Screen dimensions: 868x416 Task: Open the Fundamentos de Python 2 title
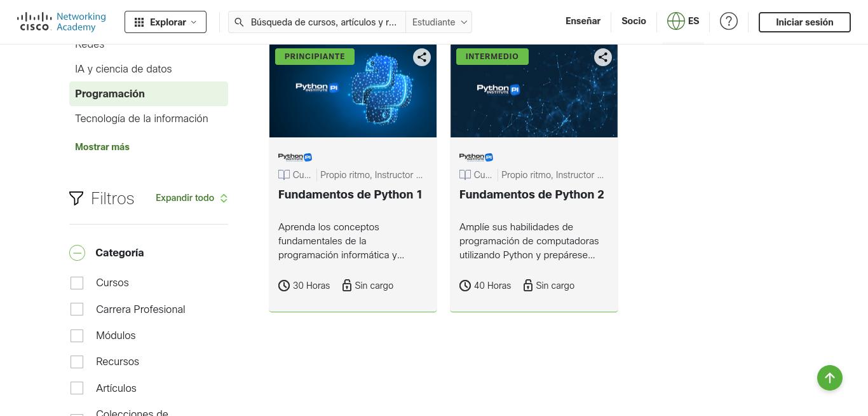pyautogui.click(x=532, y=195)
